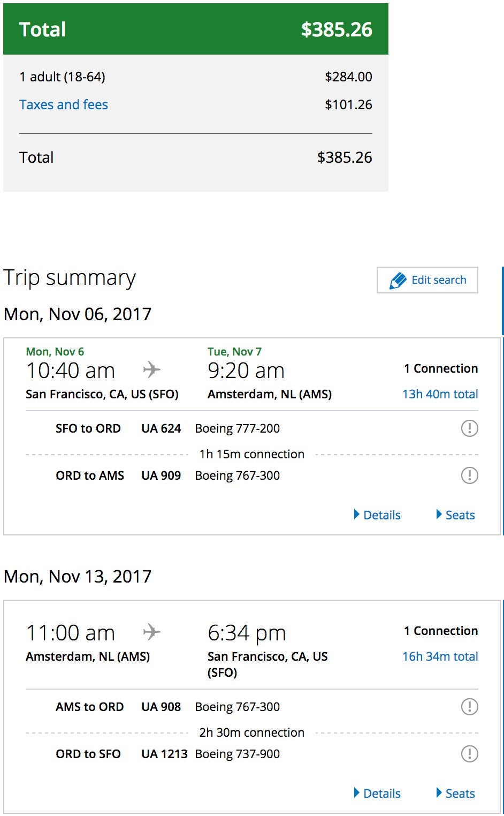This screenshot has width=504, height=816.
Task: Open the info icon for AMS to ORD
Action: (469, 707)
